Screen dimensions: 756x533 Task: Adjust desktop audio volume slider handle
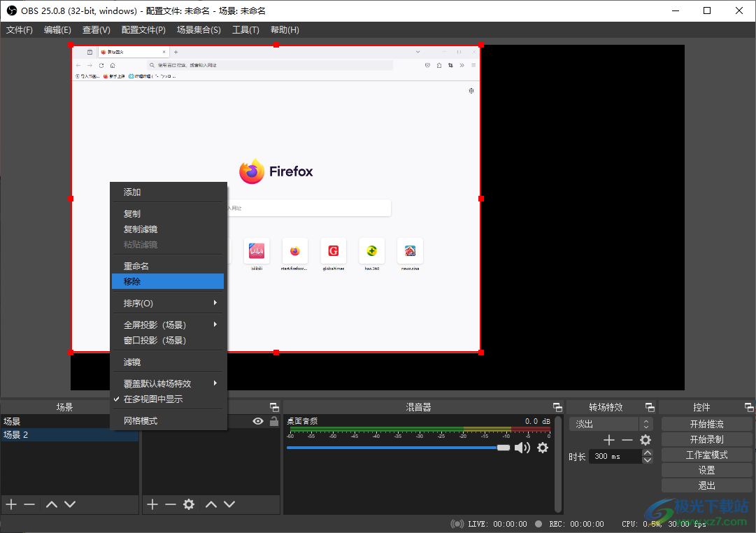(504, 448)
